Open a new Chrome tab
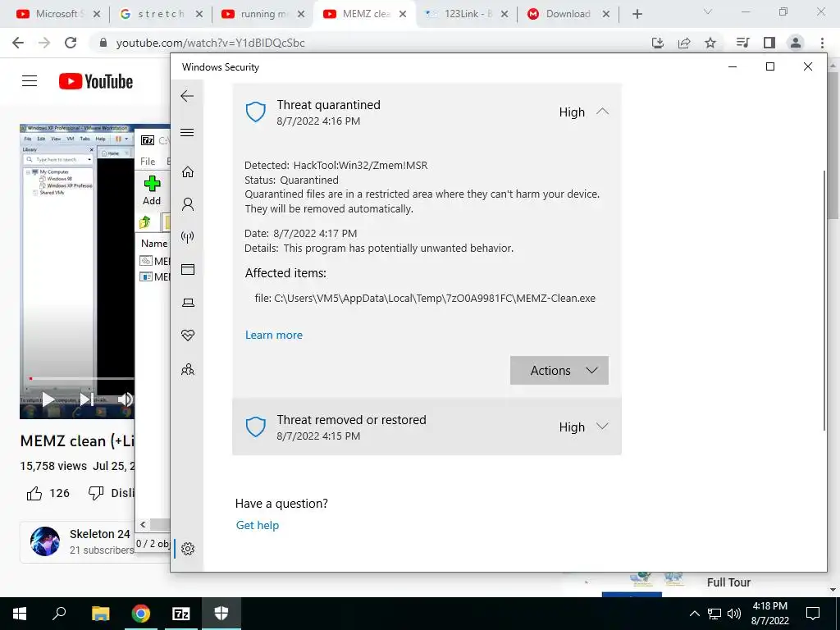 click(x=637, y=14)
